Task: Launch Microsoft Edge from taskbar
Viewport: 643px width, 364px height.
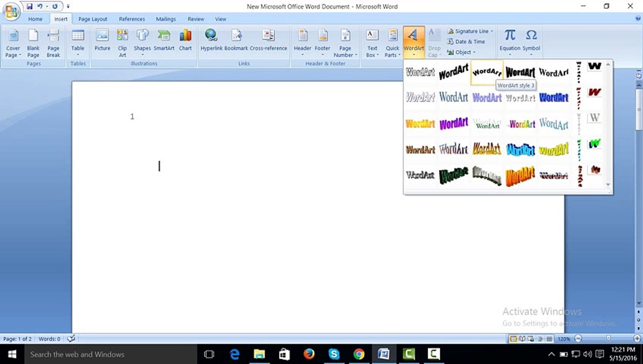Action: (235, 354)
